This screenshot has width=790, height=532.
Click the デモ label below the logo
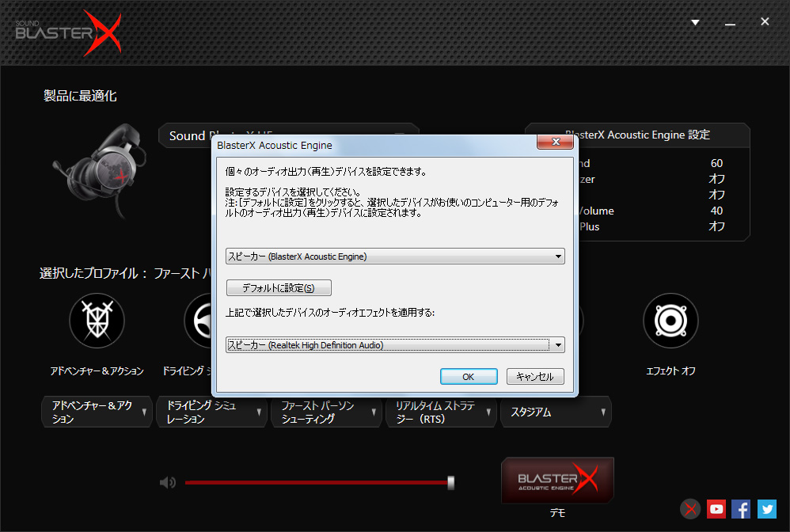click(558, 513)
